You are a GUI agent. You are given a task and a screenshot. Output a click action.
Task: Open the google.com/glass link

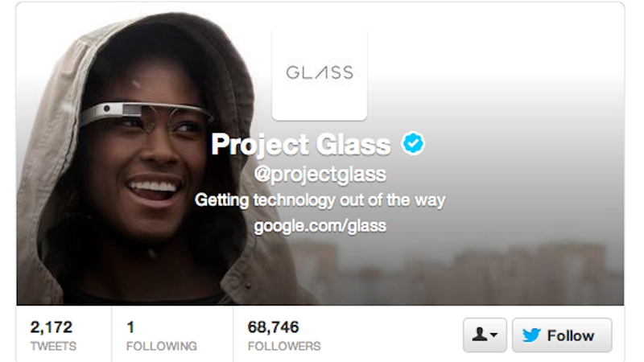320,226
